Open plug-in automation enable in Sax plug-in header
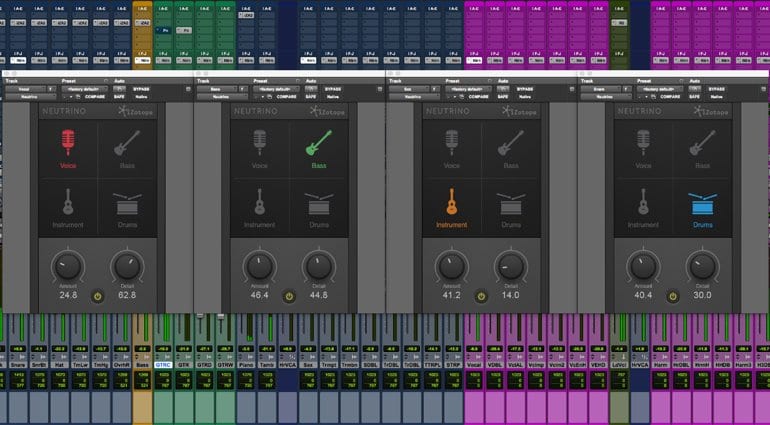This screenshot has height=425, width=770. pos(503,89)
